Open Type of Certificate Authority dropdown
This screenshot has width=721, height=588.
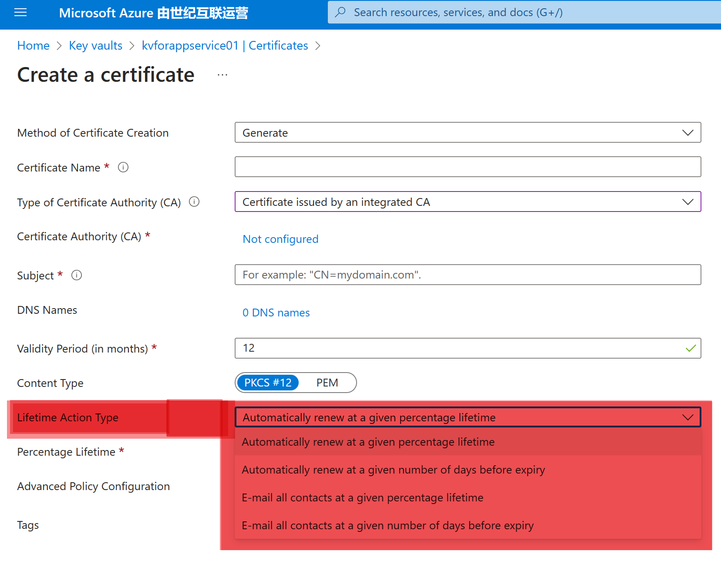(468, 202)
